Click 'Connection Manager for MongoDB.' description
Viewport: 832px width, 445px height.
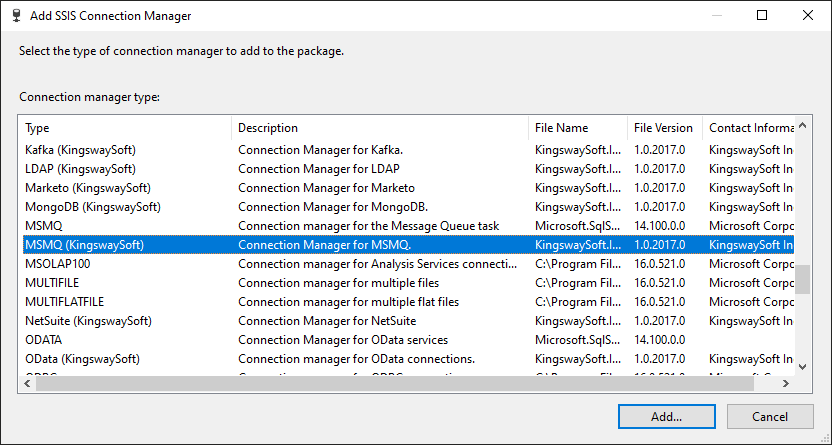tap(333, 207)
